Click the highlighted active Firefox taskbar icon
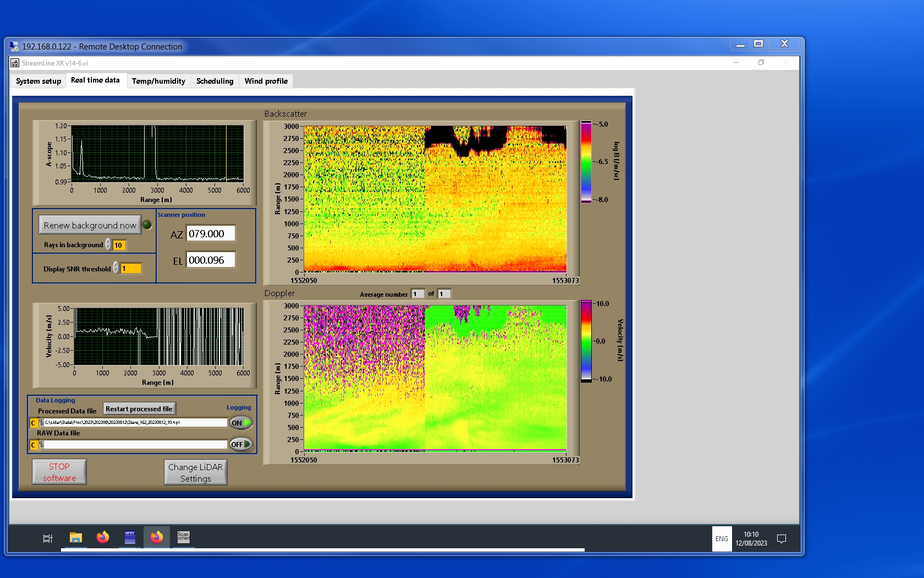Viewport: 924px width, 578px height. (x=157, y=537)
